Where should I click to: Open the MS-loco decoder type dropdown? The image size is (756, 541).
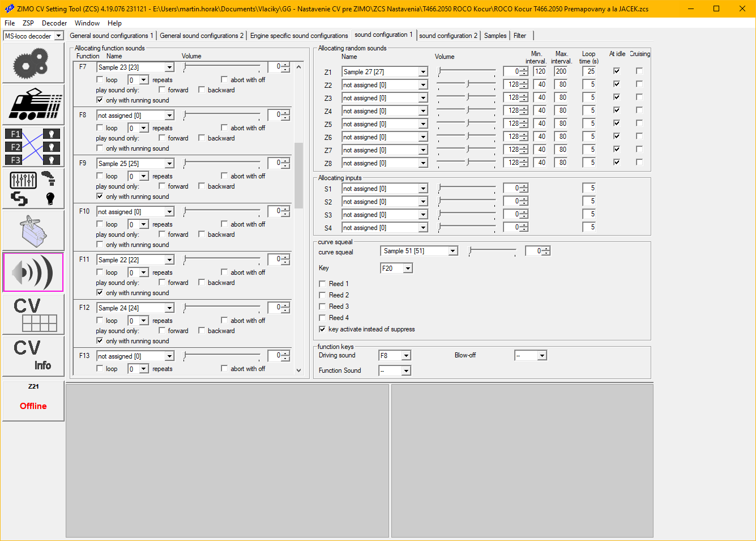coord(58,36)
